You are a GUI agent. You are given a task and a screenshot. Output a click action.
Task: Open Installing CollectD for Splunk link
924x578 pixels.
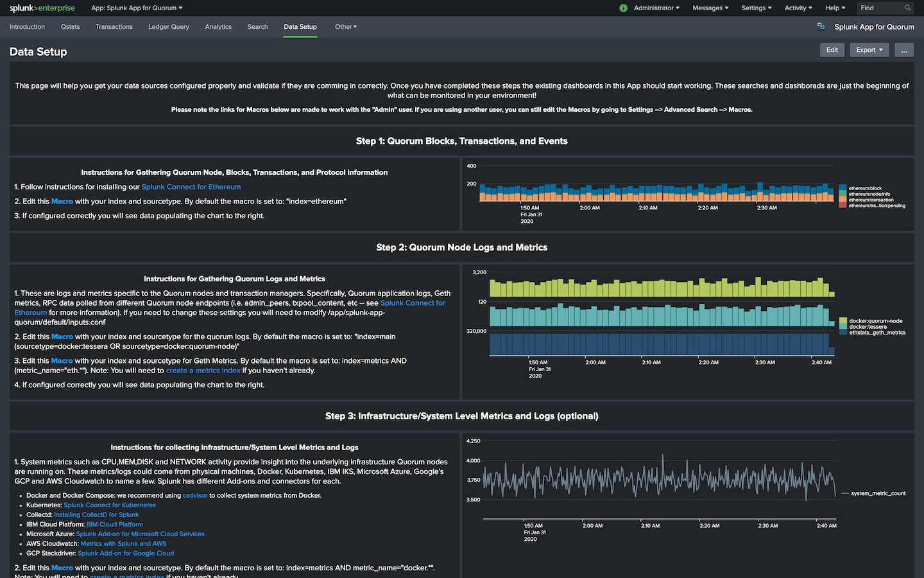96,514
